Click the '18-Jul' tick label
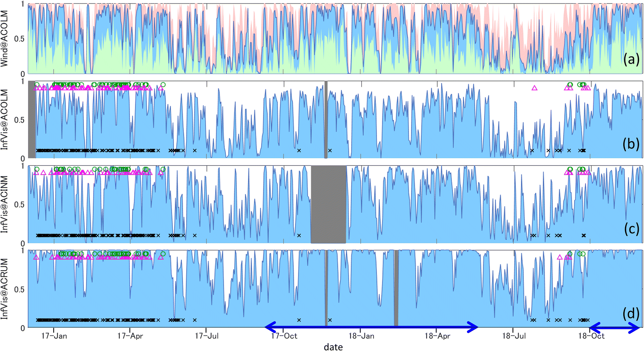The width and height of the screenshot is (644, 351). pos(514,336)
